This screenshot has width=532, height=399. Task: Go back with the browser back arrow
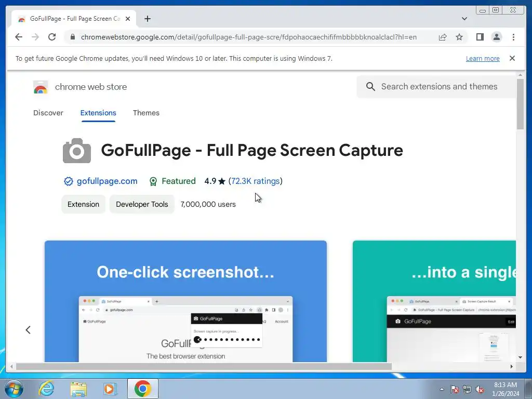click(19, 37)
